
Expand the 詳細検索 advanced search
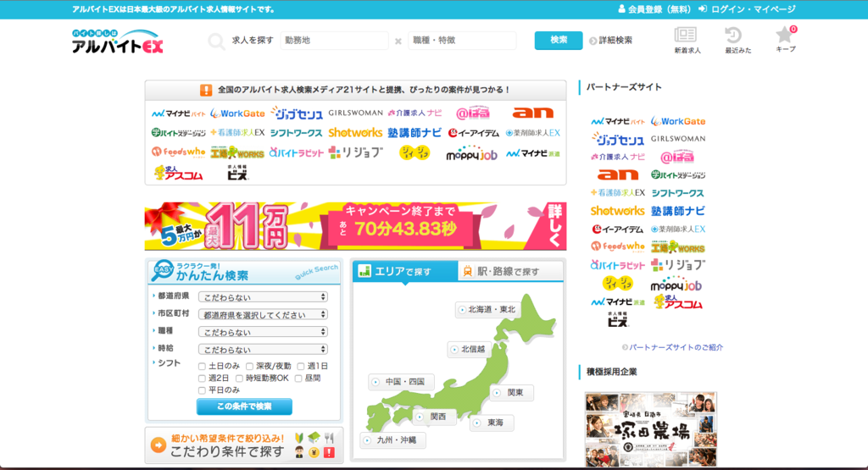click(x=611, y=41)
